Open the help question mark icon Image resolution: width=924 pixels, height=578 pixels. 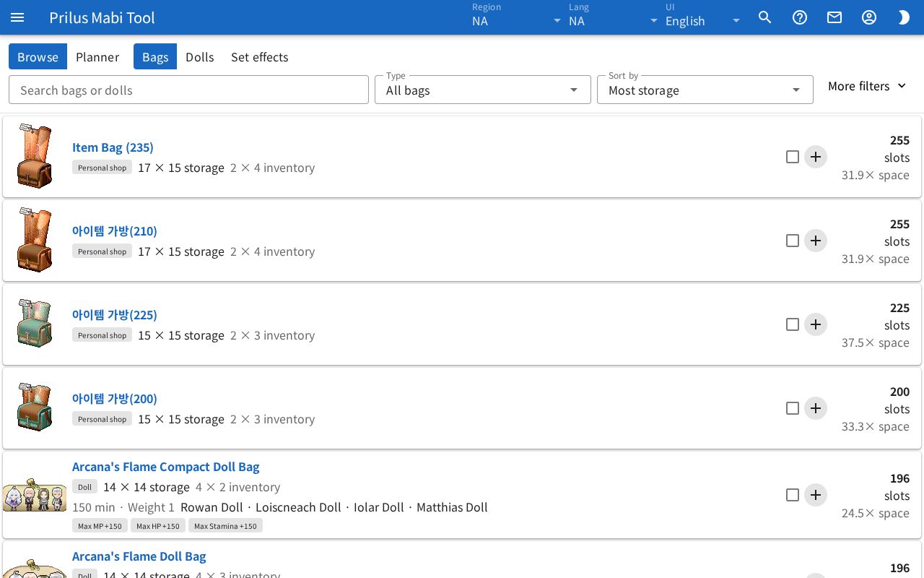coord(800,17)
